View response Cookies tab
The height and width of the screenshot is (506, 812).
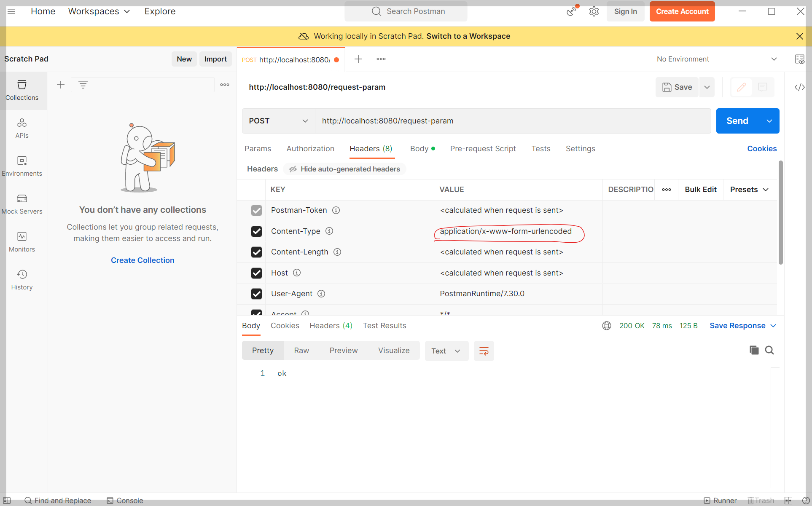click(285, 326)
